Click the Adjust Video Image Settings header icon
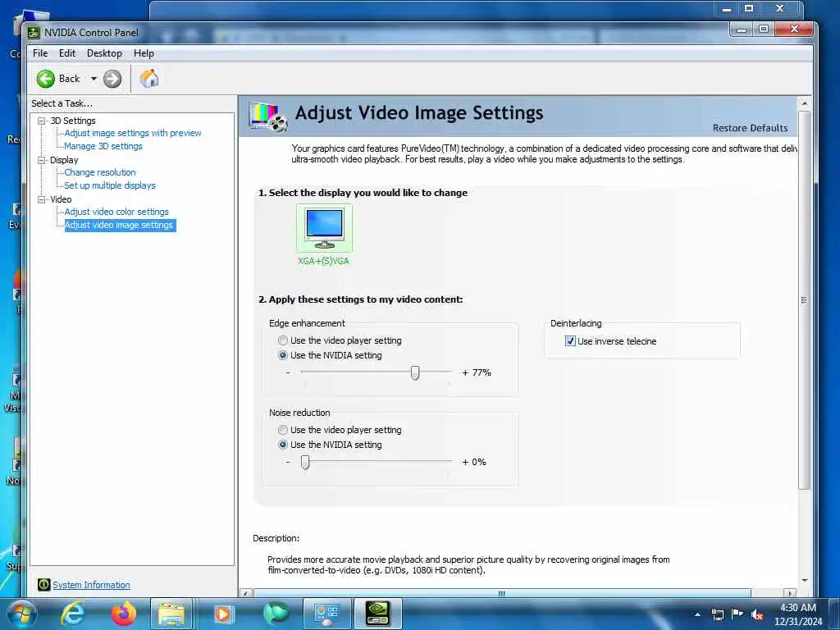Image resolution: width=840 pixels, height=630 pixels. tap(268, 116)
